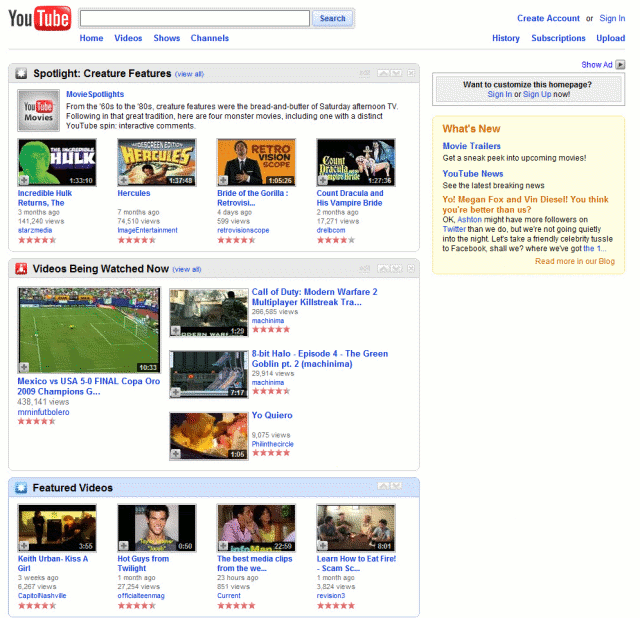640x618 pixels.
Task: Click Create Account link
Action: click(548, 18)
